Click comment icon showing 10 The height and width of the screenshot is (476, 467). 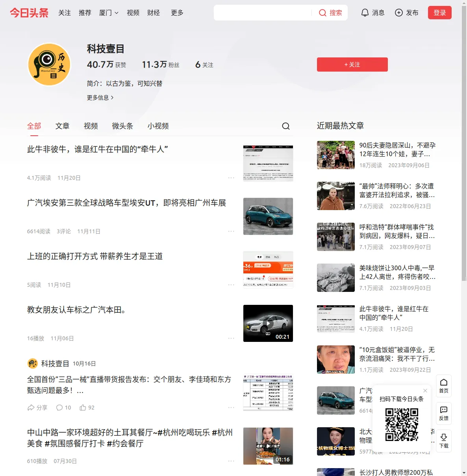pyautogui.click(x=59, y=408)
